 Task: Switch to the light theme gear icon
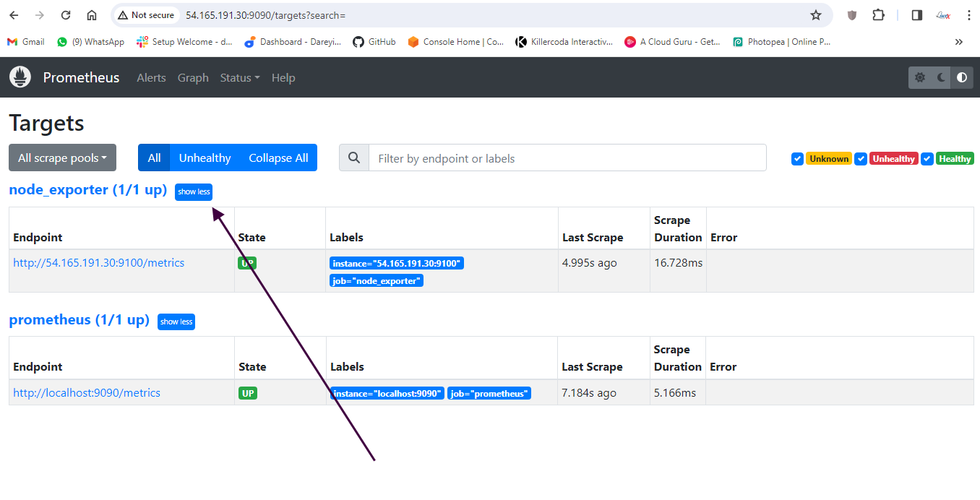919,77
